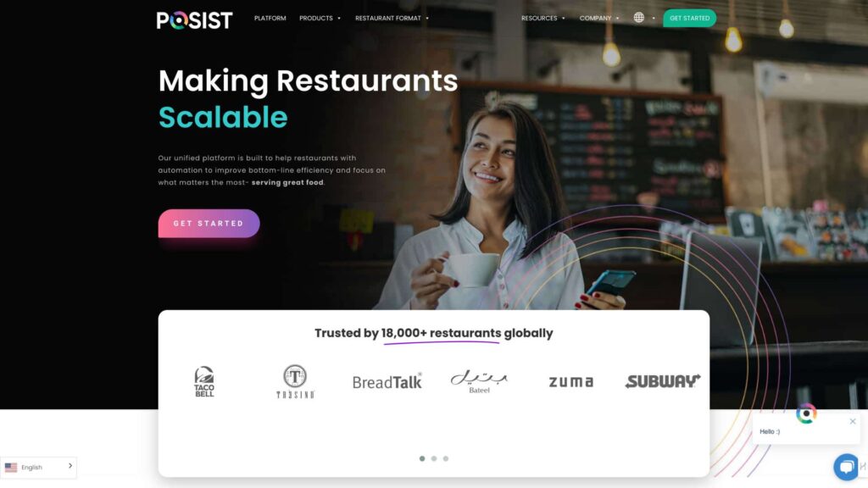Click the pink Get Started hero button
This screenshot has height=488, width=868.
(209, 224)
